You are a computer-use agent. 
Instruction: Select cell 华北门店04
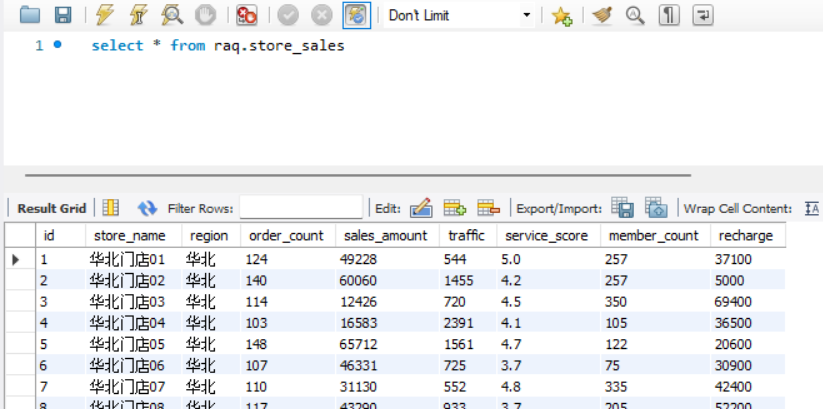(x=133, y=322)
